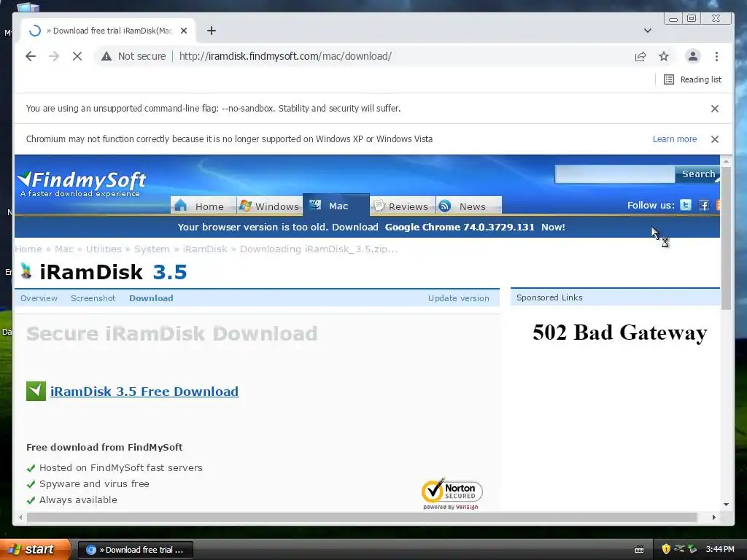Click the FindMySoft logo
This screenshot has width=747, height=560.
[82, 183]
